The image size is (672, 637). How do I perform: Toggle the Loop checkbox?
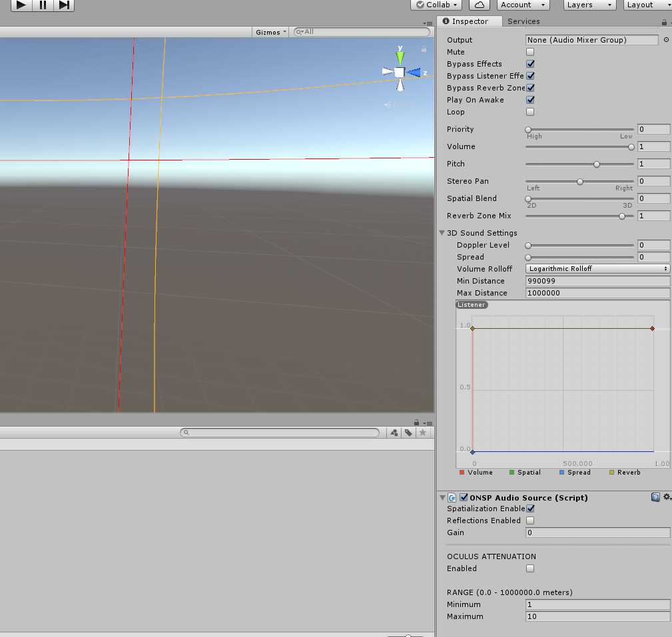530,112
